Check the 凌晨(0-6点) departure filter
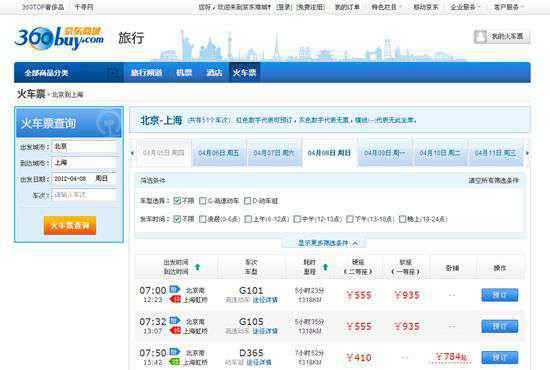Screen dimensions: 550x370 [x=202, y=219]
